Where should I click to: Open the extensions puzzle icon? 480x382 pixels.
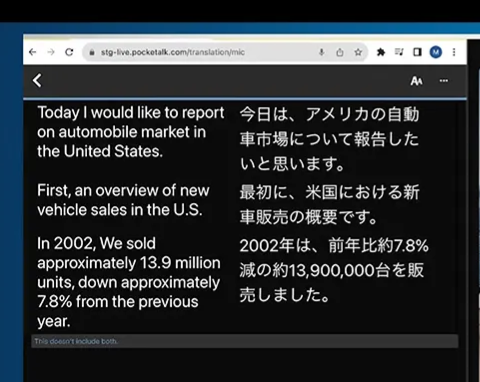coord(381,52)
